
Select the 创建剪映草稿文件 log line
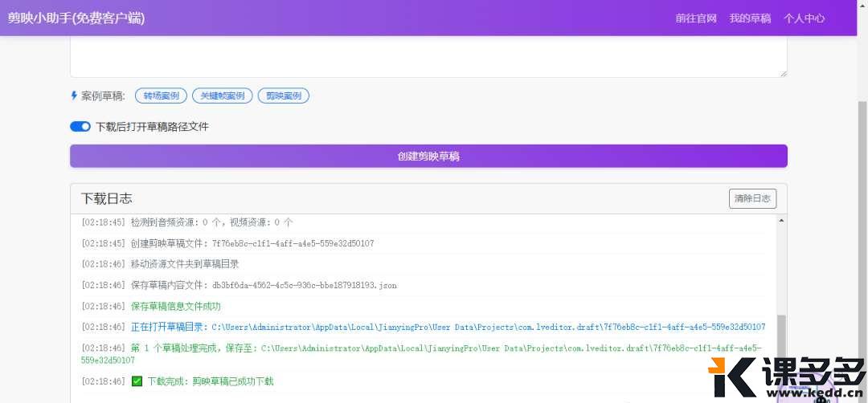[227, 243]
